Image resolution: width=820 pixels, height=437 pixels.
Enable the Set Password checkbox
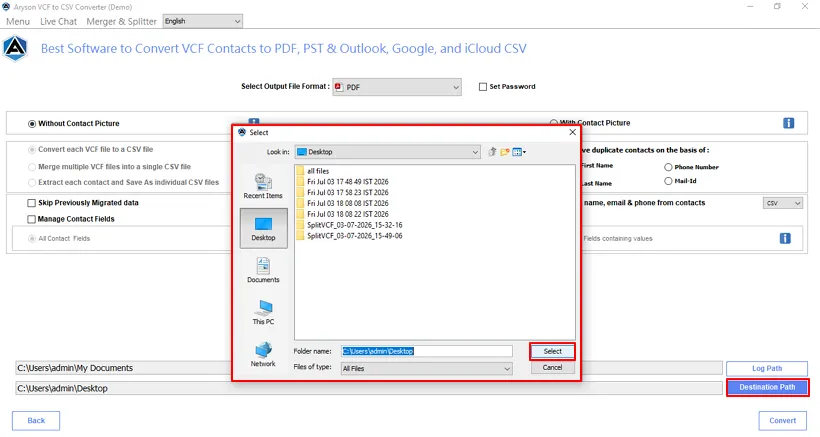[x=483, y=87]
